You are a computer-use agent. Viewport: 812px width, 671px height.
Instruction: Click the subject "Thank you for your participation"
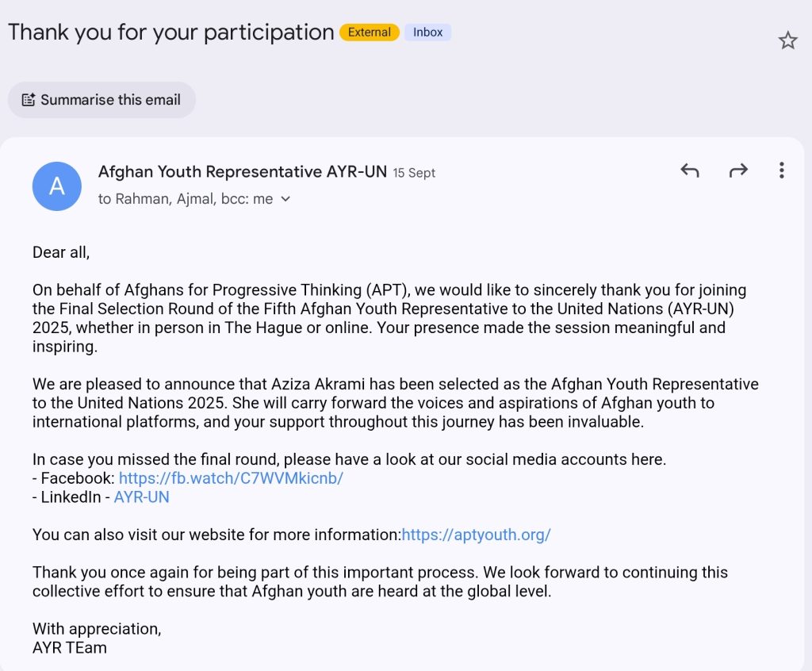170,33
